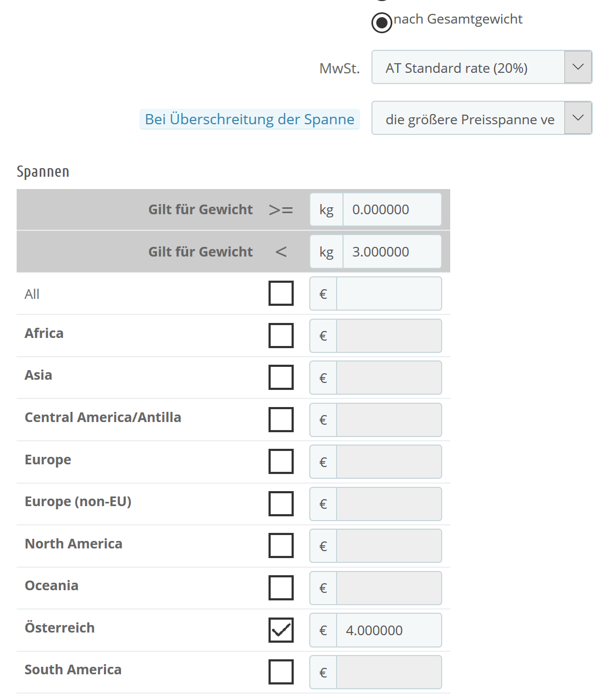Check the Europe zone checkbox
Screen dimensions: 611x700
(281, 462)
